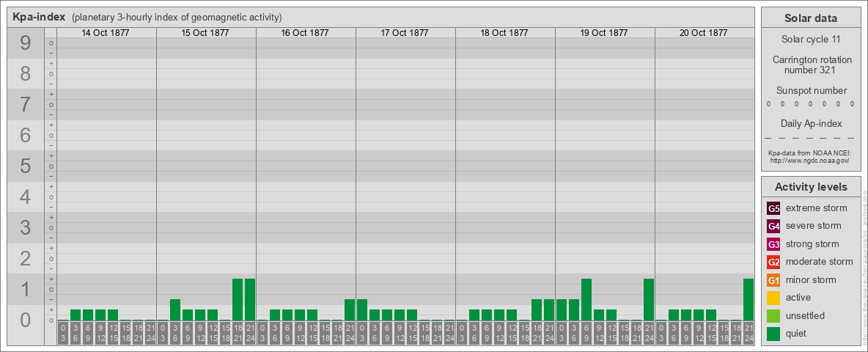Viewport: 868px width, 352px height.
Task: Click the Kp level 9 axis label
Action: pyautogui.click(x=26, y=43)
